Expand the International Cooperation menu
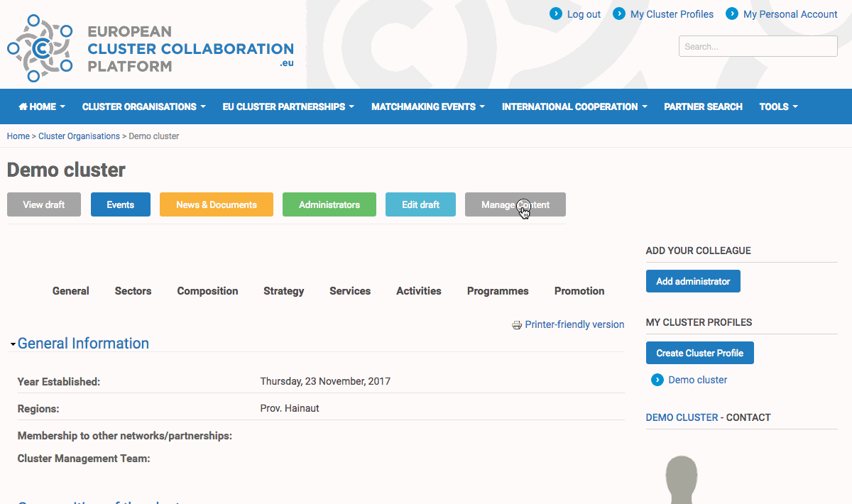 coord(574,106)
